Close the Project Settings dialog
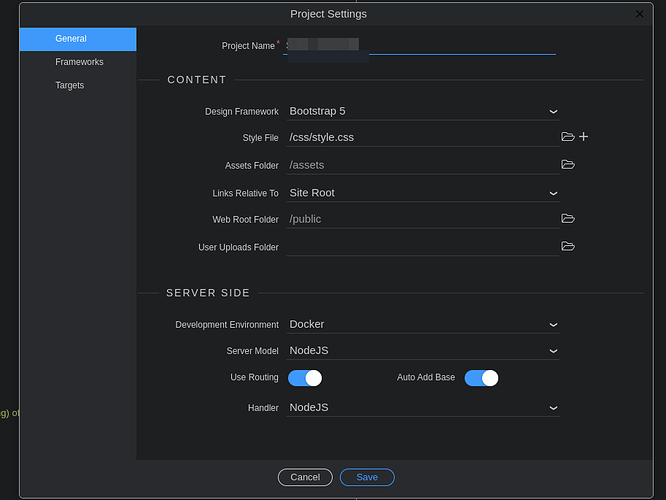 pos(639,14)
